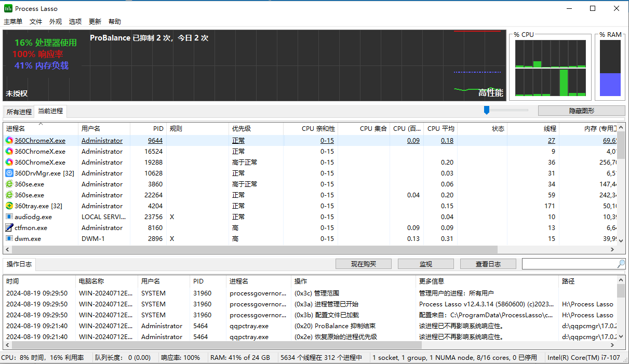Open the 主菜单 menu

point(12,21)
